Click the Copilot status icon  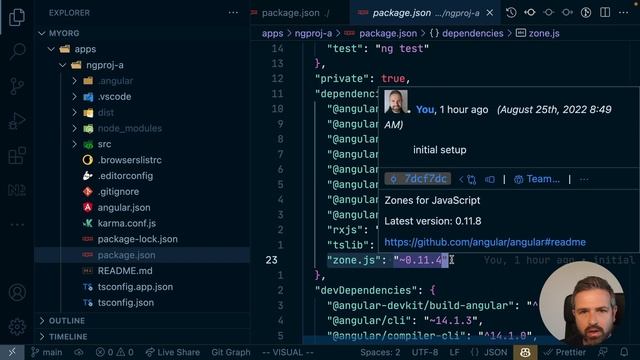525,352
